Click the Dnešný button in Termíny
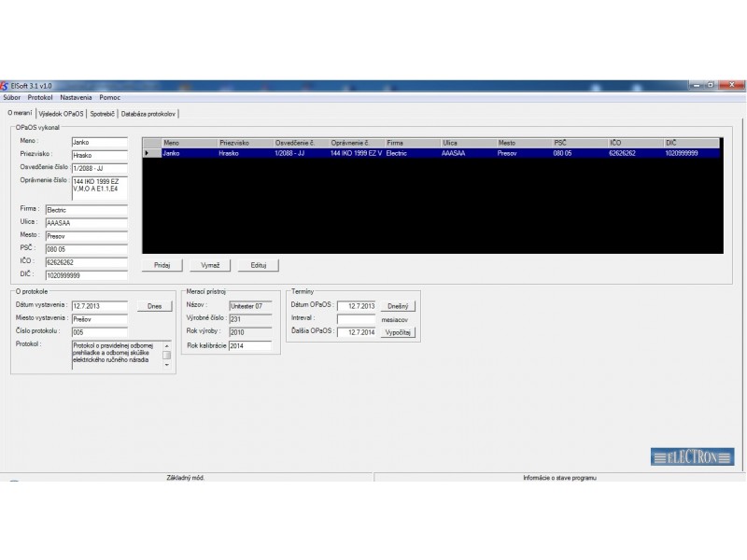Screen dimensions: 747x560 tap(398, 306)
